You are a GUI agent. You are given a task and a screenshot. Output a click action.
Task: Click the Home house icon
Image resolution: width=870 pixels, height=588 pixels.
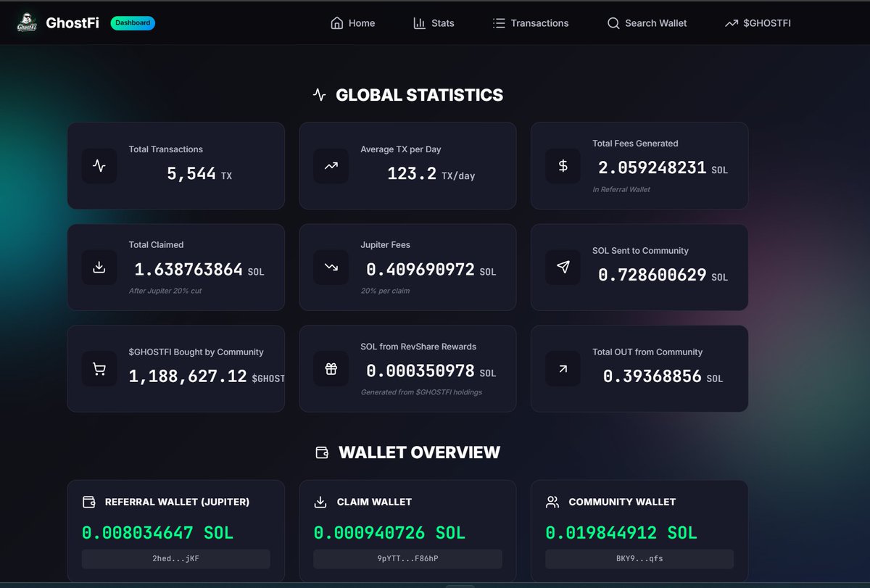[x=336, y=23]
